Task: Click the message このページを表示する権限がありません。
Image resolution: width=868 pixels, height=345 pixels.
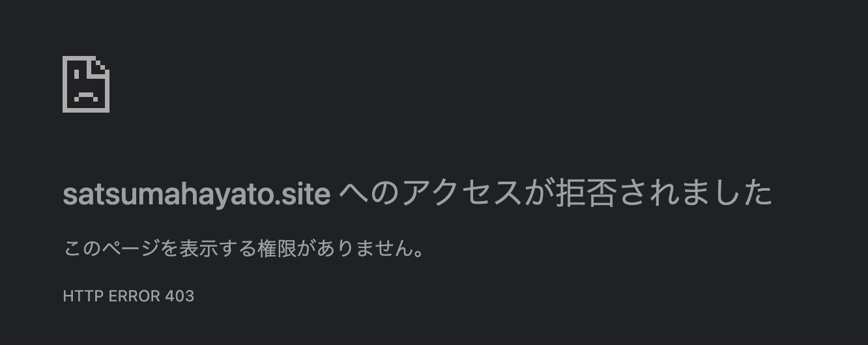Action: pos(244,248)
